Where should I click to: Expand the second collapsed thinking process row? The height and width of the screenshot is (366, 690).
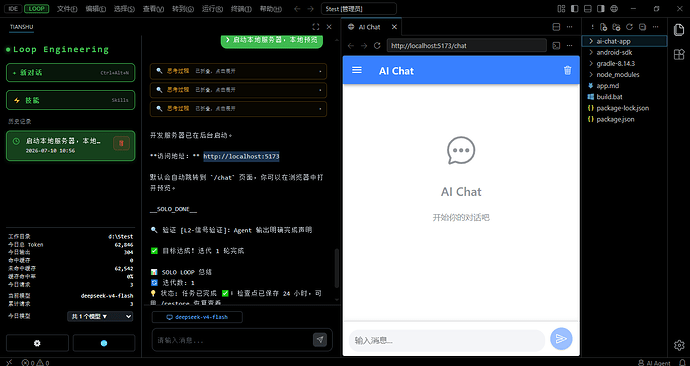tap(238, 90)
